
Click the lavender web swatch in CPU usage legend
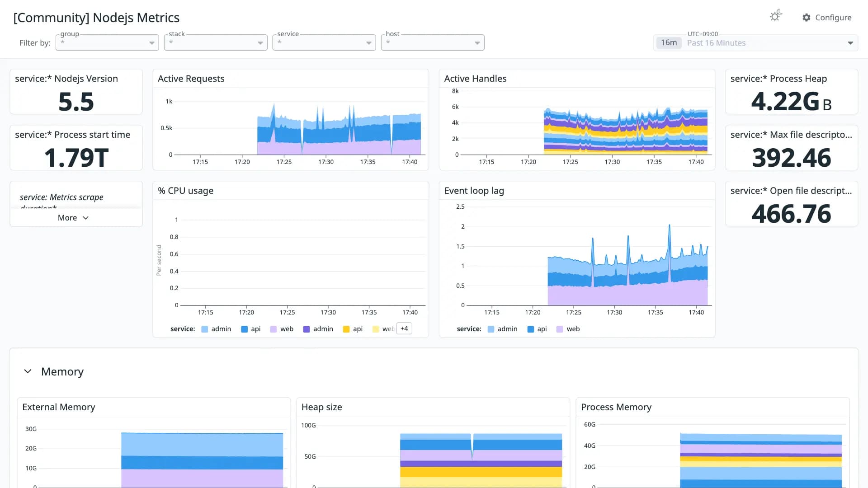(x=273, y=329)
